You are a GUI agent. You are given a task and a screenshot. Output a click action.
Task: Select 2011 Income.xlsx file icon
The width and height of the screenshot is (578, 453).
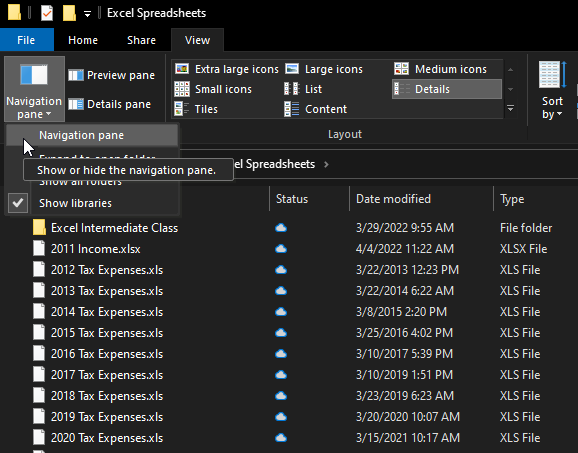(x=39, y=249)
